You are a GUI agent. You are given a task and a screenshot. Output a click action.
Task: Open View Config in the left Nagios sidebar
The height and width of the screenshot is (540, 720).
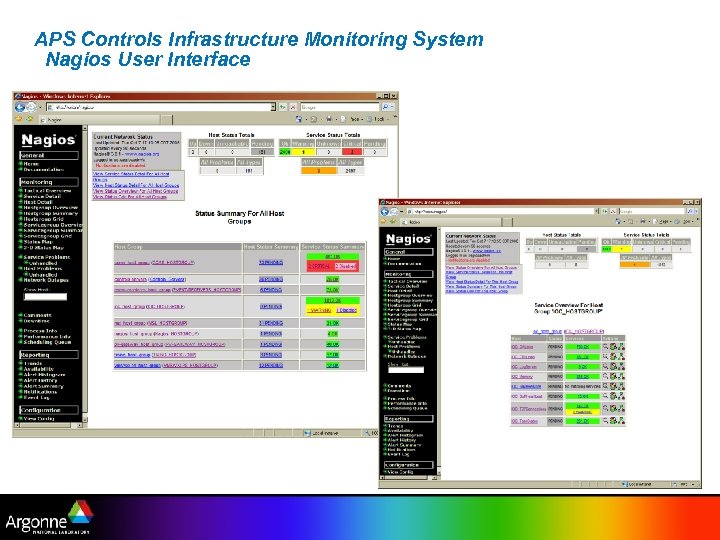(39, 418)
